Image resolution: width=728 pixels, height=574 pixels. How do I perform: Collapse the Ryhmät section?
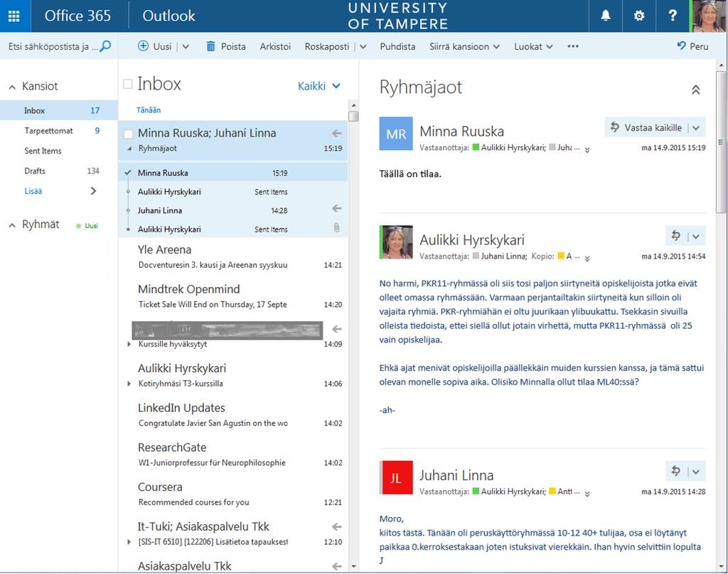(12, 225)
